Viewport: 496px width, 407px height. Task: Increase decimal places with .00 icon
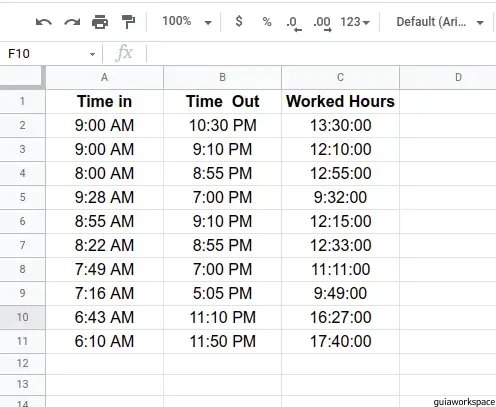(322, 23)
